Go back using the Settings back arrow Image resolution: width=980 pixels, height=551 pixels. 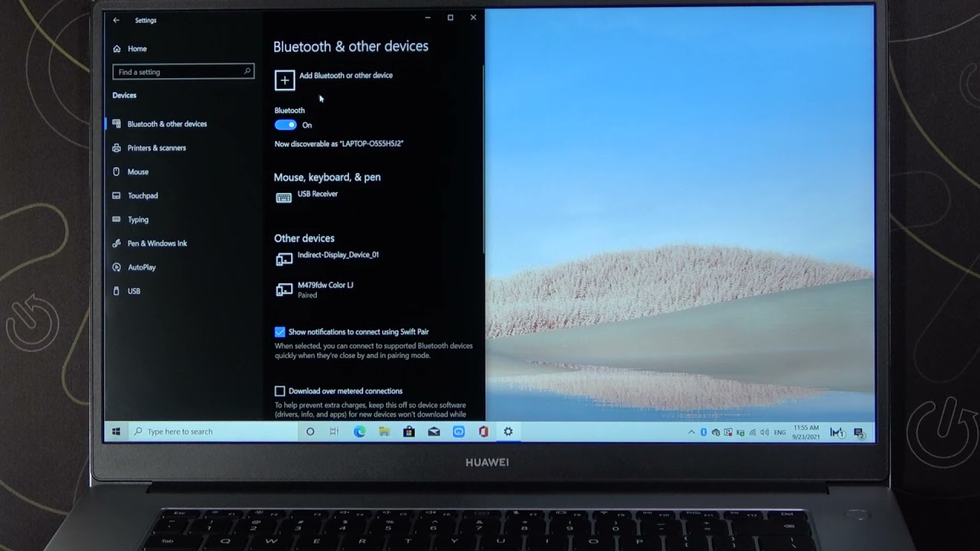point(116,20)
